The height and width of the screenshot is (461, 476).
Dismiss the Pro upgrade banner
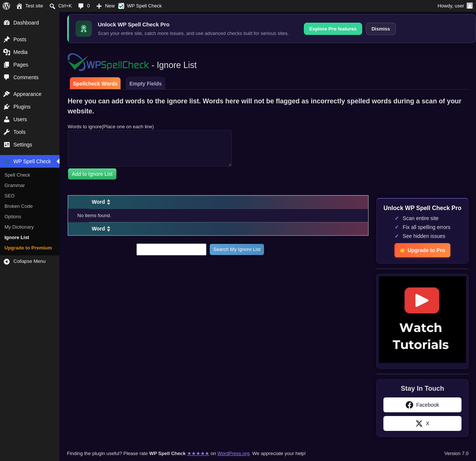click(x=381, y=29)
